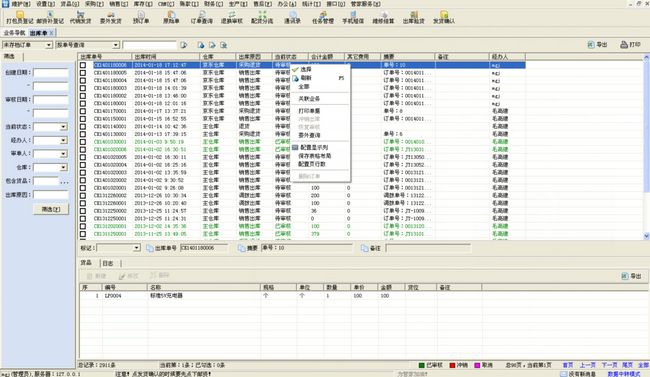Choose 选择 in the context menu
The height and width of the screenshot is (377, 650).
point(306,69)
